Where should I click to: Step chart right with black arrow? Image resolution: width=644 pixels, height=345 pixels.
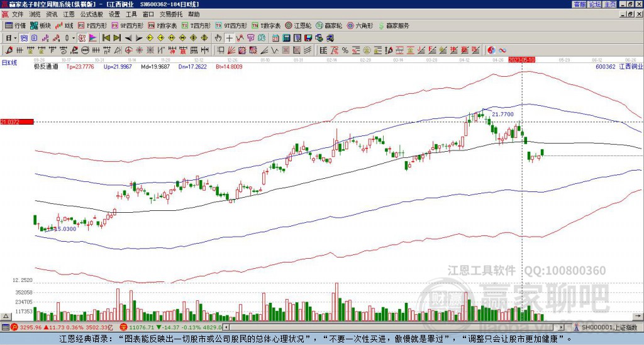coord(139,38)
